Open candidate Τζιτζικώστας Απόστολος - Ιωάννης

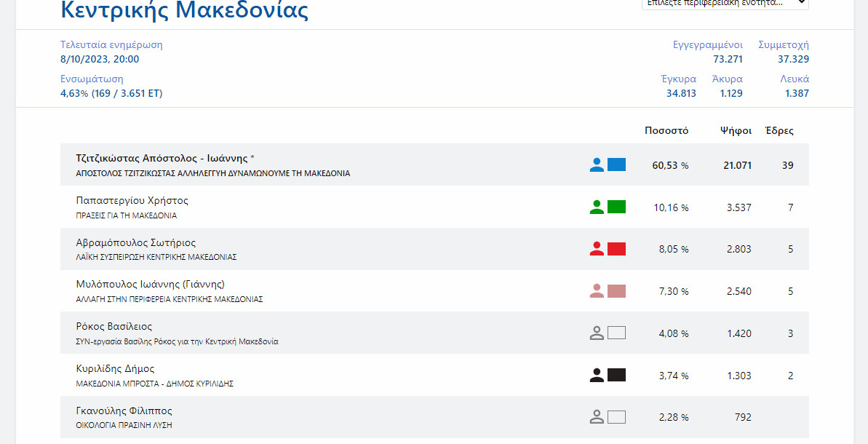[165, 158]
